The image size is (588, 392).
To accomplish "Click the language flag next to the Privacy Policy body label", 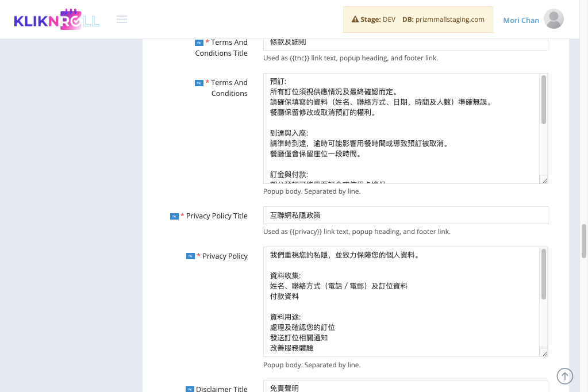I will [x=190, y=256].
